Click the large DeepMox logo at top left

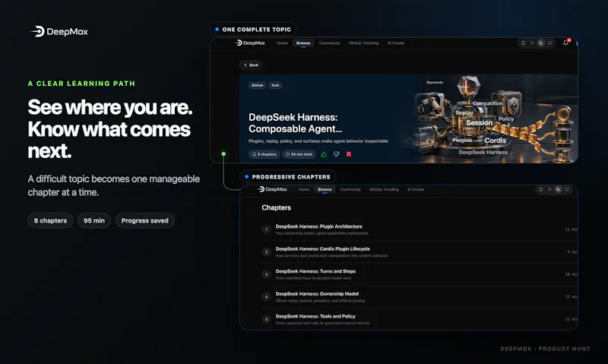pos(59,31)
